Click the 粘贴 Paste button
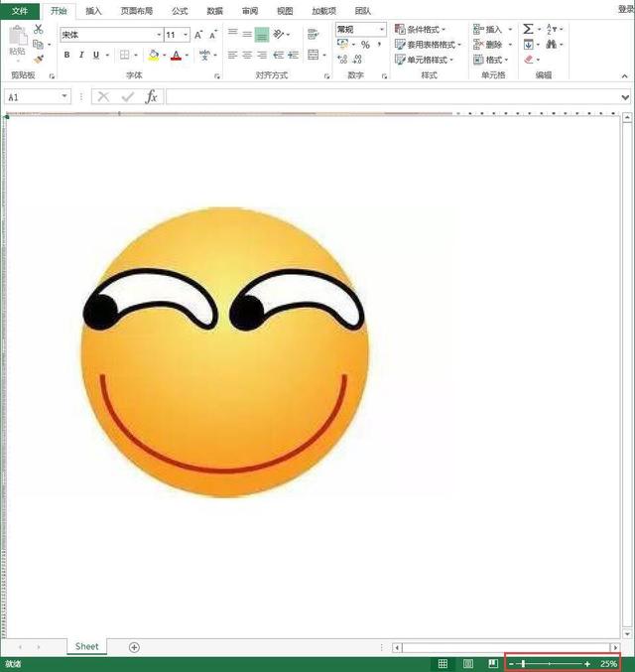This screenshot has height=672, width=635. tap(18, 41)
